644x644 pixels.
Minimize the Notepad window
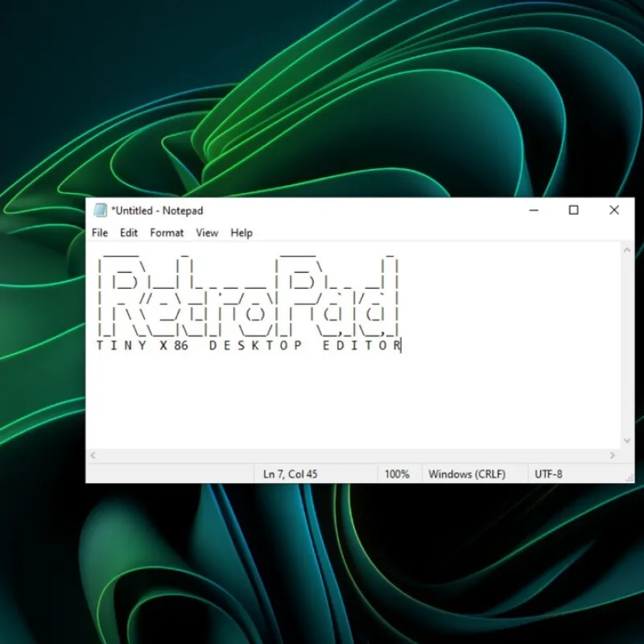tap(534, 210)
